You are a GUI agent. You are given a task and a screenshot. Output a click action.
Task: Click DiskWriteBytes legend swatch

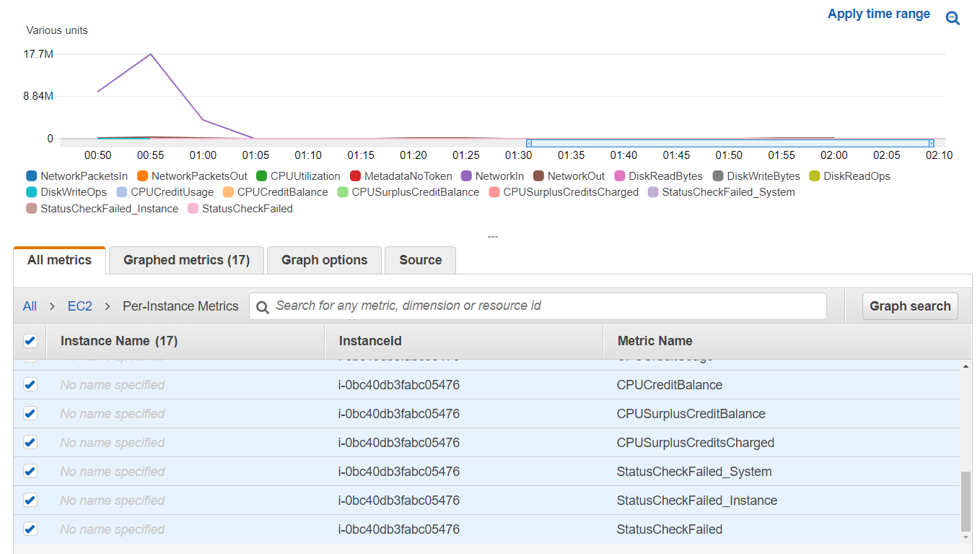pos(718,176)
